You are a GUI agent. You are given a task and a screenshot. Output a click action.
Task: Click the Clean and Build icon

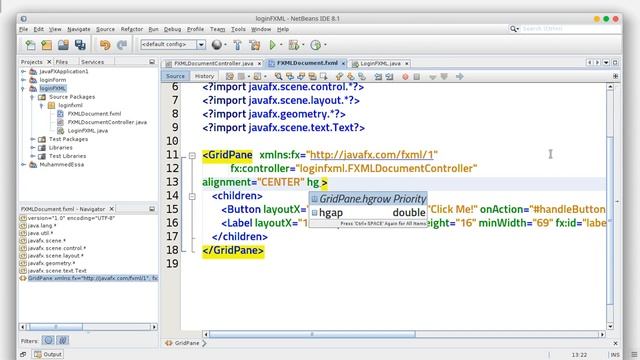click(x=255, y=44)
